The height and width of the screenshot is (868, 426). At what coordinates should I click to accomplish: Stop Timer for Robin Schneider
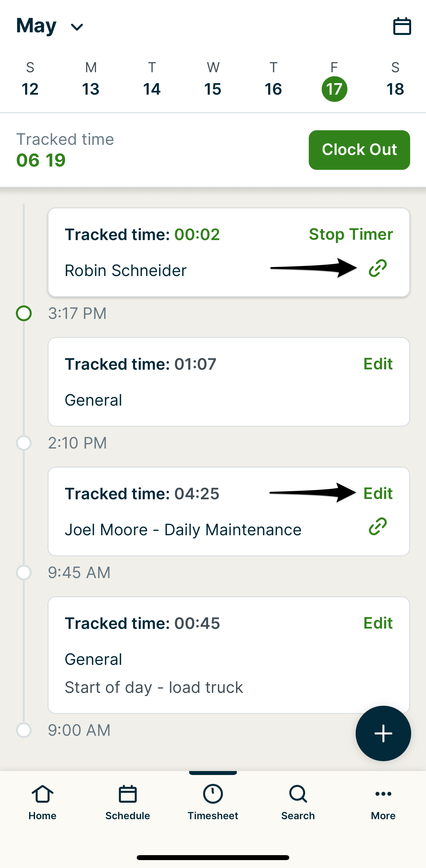click(x=351, y=234)
